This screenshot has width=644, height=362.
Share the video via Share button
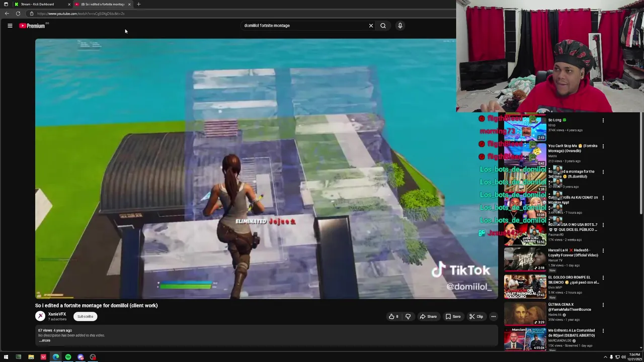tap(428, 317)
